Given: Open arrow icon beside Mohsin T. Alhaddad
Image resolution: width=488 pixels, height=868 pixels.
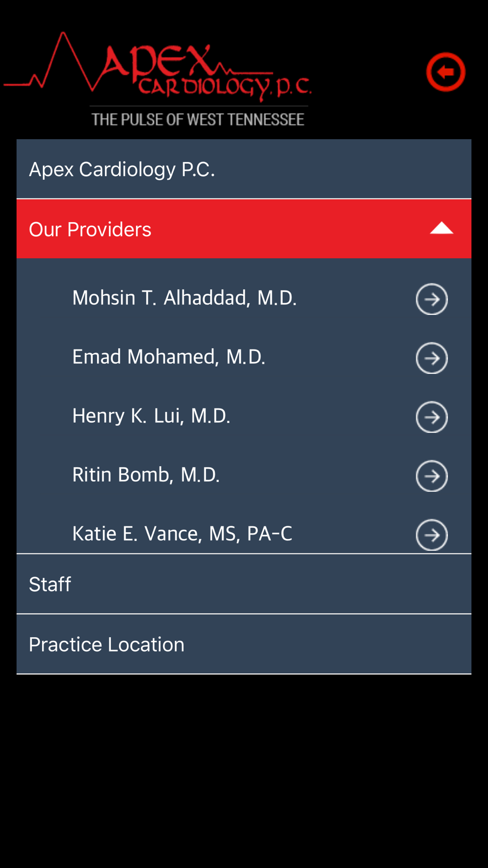Looking at the screenshot, I should pos(431,299).
